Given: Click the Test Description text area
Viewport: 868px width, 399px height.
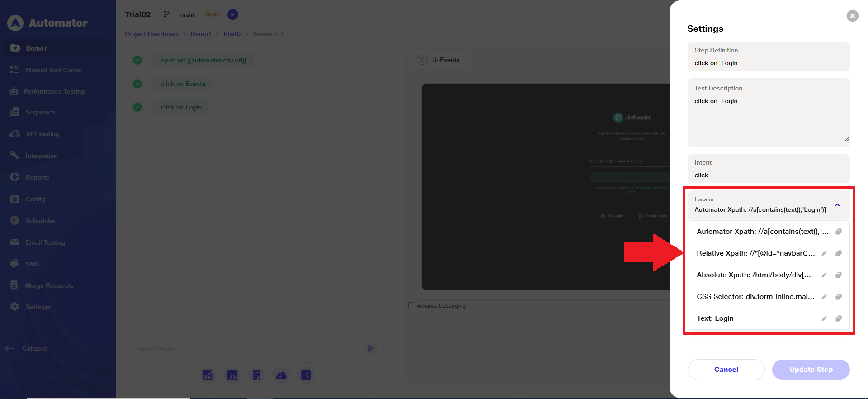Looking at the screenshot, I should [x=769, y=119].
